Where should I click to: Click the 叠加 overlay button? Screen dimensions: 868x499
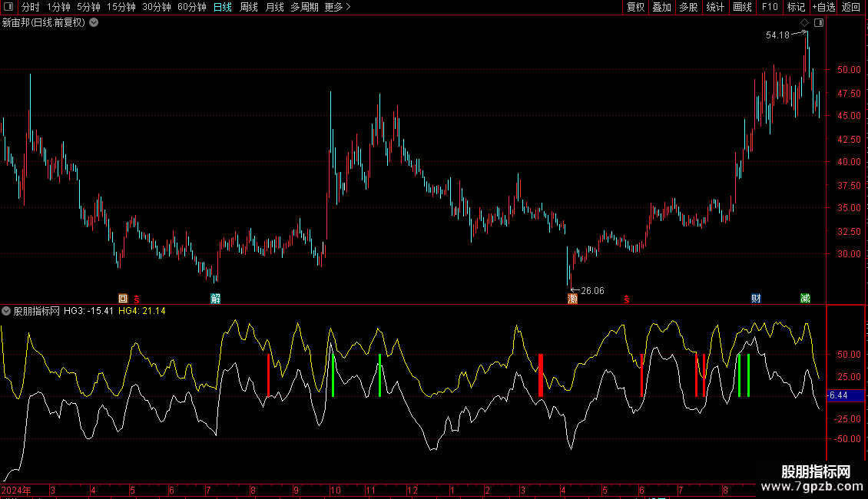(661, 7)
